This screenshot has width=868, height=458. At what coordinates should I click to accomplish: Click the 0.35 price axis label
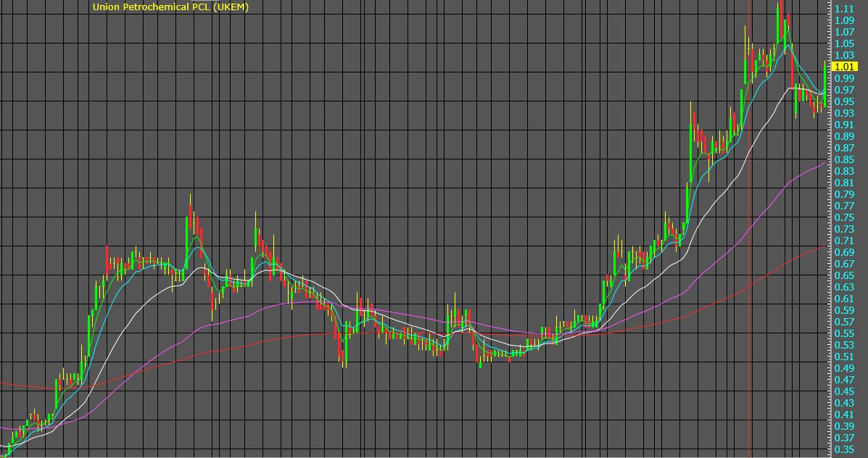point(844,449)
